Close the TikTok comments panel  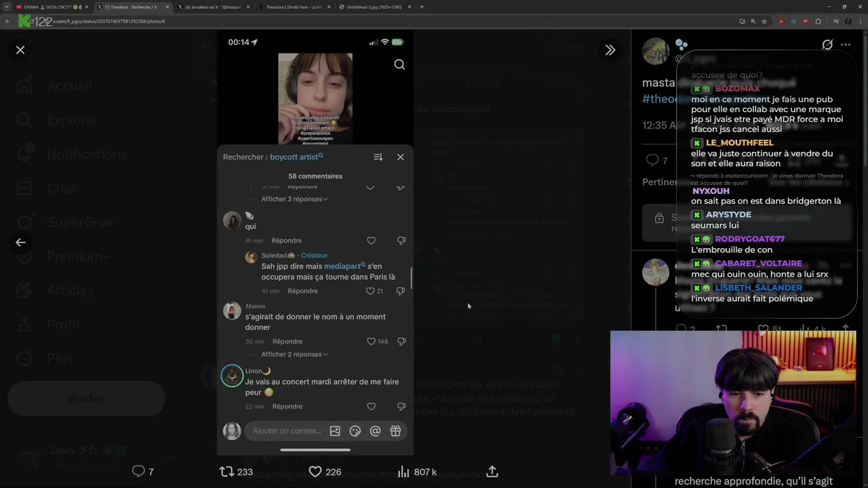400,157
